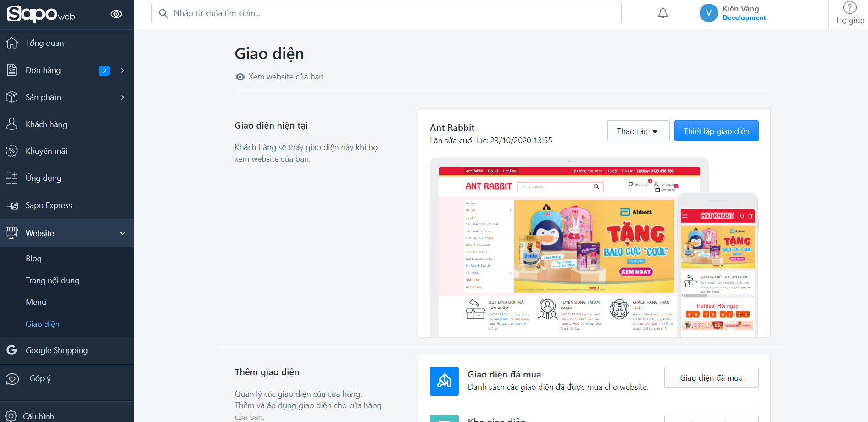Expand the Sản phẩm submenu arrow
Image resolution: width=868 pixels, height=422 pixels.
coord(122,97)
